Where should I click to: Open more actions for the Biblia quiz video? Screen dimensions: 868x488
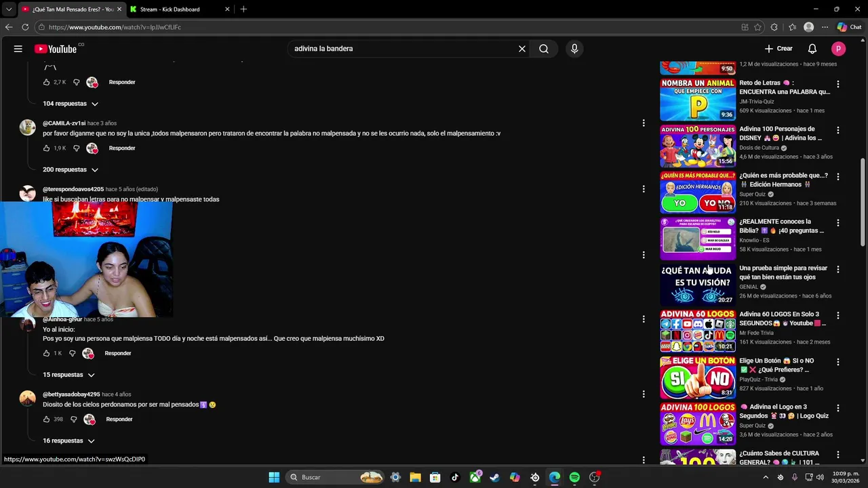click(x=838, y=223)
